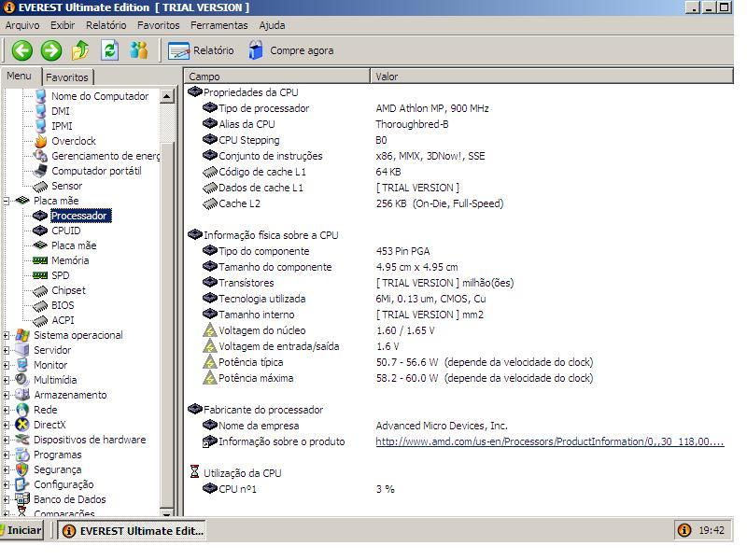Select the Sensor tree item
The height and width of the screenshot is (560, 747).
click(66, 186)
